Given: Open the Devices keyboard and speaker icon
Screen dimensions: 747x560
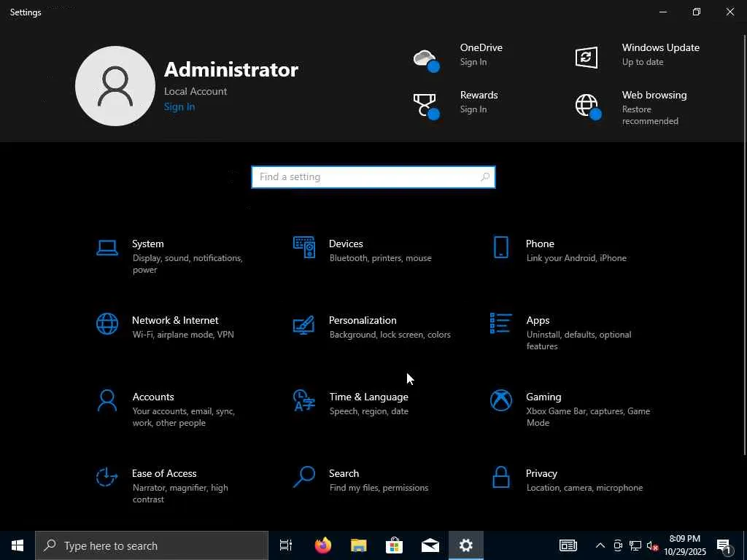Looking at the screenshot, I should (x=304, y=248).
